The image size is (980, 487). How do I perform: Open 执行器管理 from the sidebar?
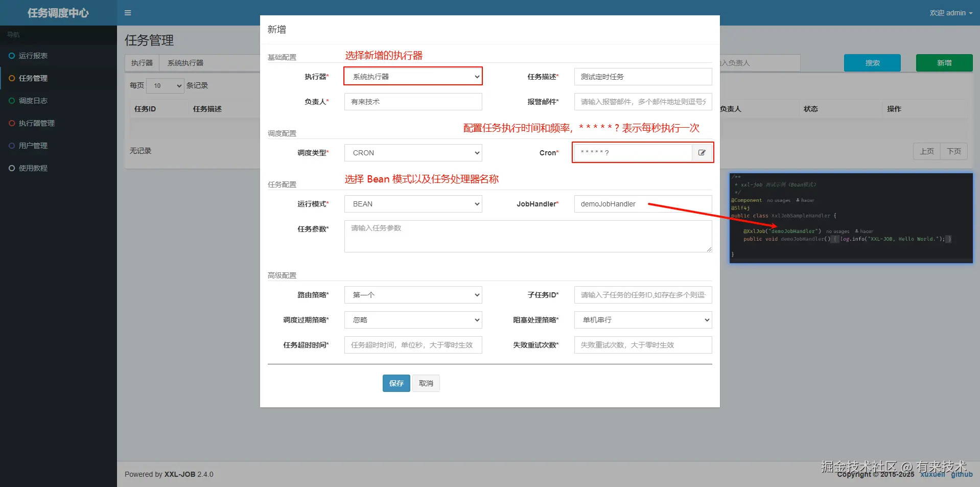pos(11,123)
